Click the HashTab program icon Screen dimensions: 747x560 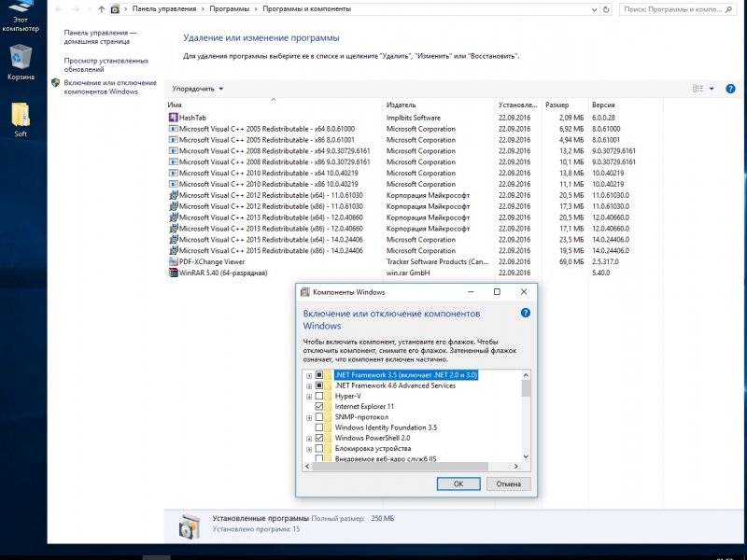(174, 118)
